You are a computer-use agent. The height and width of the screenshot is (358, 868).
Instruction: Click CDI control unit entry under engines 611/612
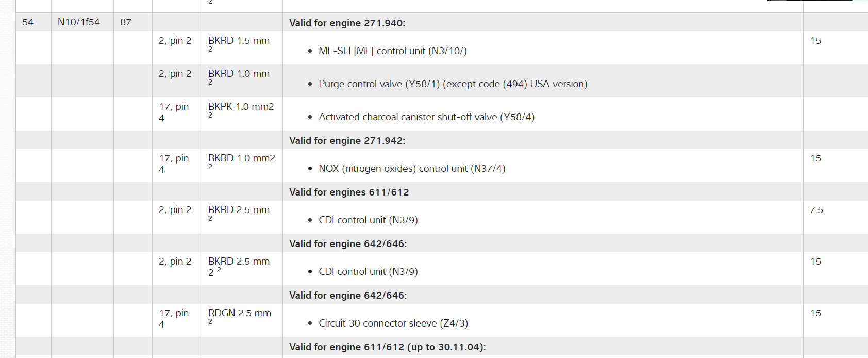coord(368,220)
